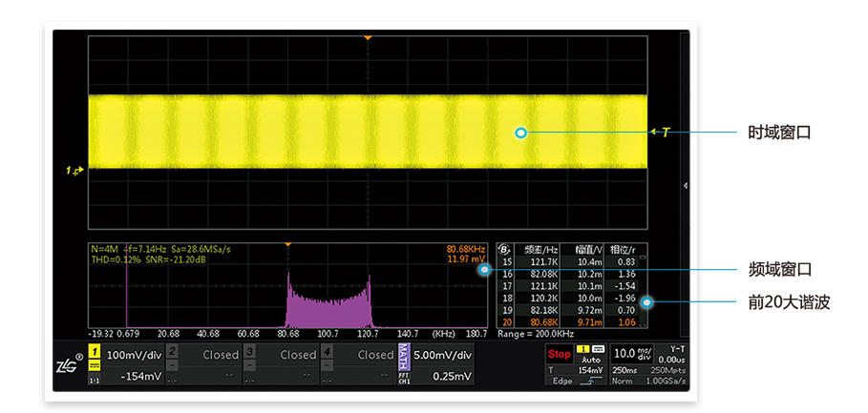Click the 幅值/V column header
This screenshot has width=868, height=413.
pyautogui.click(x=588, y=251)
